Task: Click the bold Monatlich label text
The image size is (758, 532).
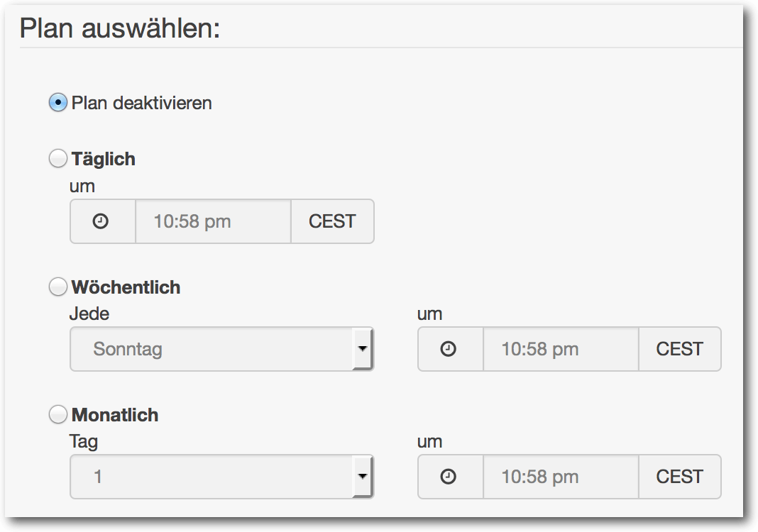Action: coord(115,415)
